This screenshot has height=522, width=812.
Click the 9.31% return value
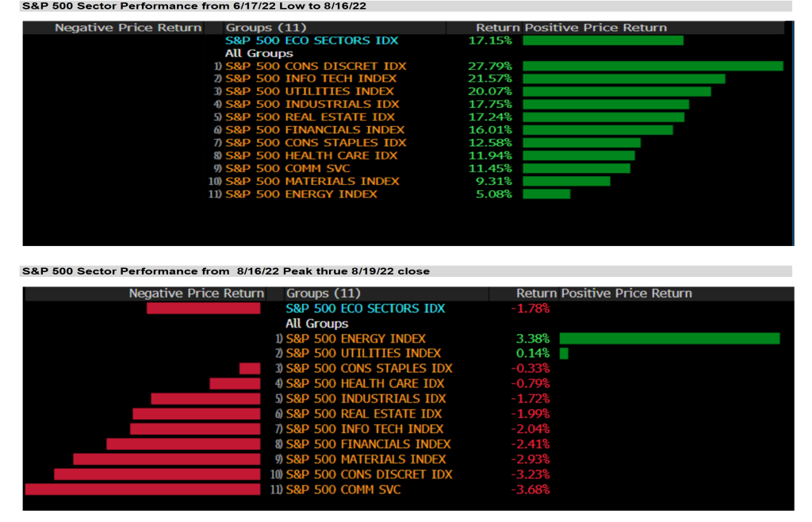point(494,181)
